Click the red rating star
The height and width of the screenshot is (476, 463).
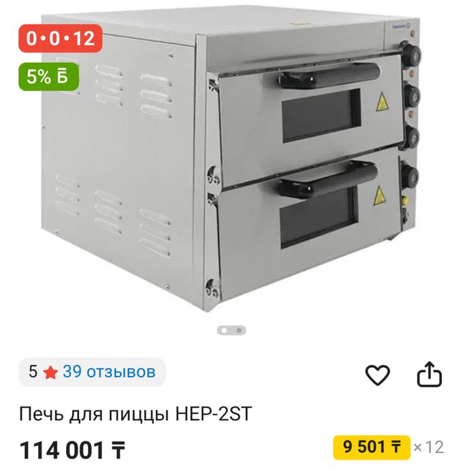(x=50, y=372)
